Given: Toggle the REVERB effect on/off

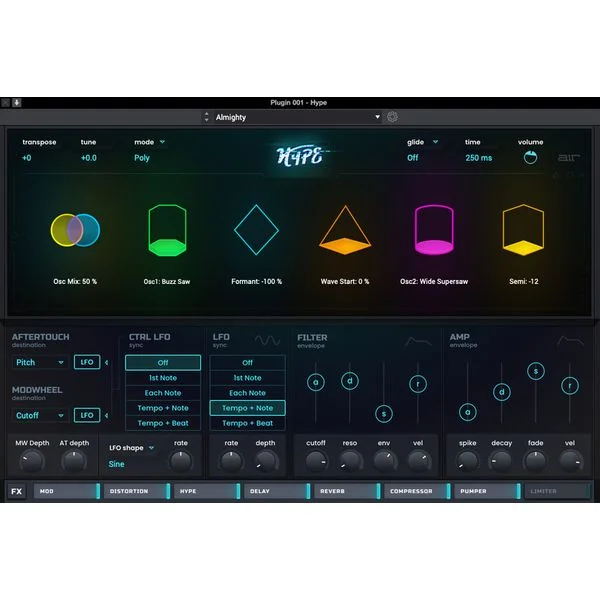Looking at the screenshot, I should pyautogui.click(x=378, y=491).
